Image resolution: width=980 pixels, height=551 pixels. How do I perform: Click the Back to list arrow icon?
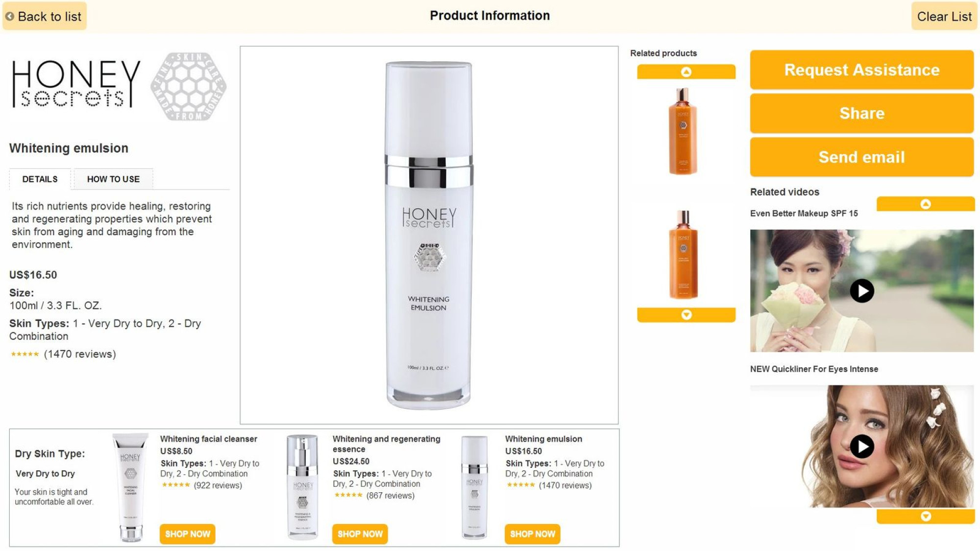coord(10,16)
